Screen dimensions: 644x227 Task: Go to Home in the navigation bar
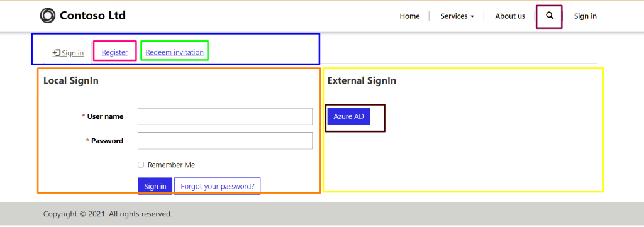click(409, 16)
